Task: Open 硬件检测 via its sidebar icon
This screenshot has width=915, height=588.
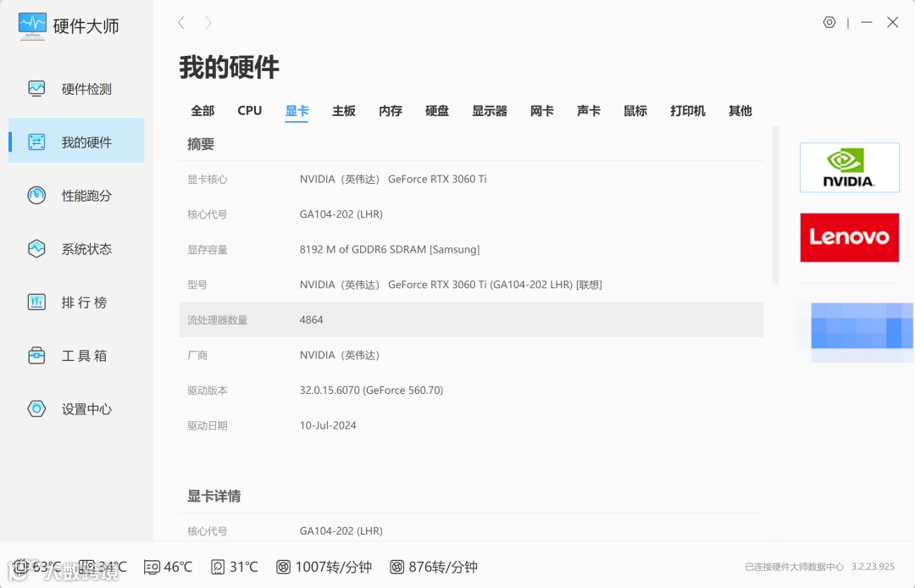Action: [x=36, y=89]
